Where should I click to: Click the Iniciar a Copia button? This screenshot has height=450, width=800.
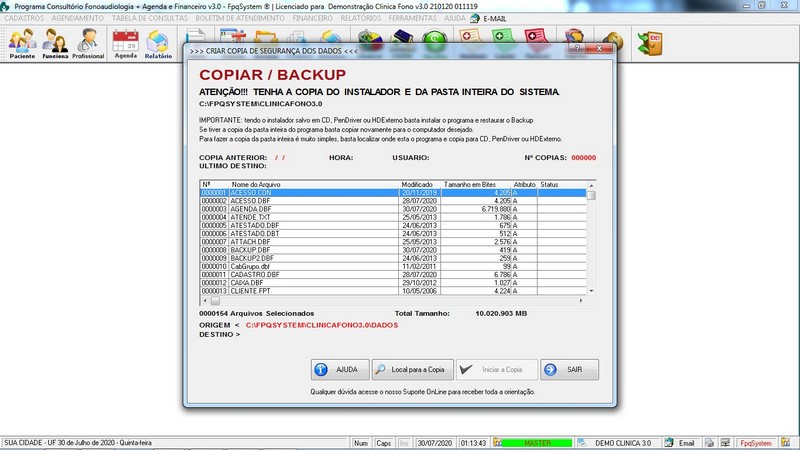pos(497,369)
